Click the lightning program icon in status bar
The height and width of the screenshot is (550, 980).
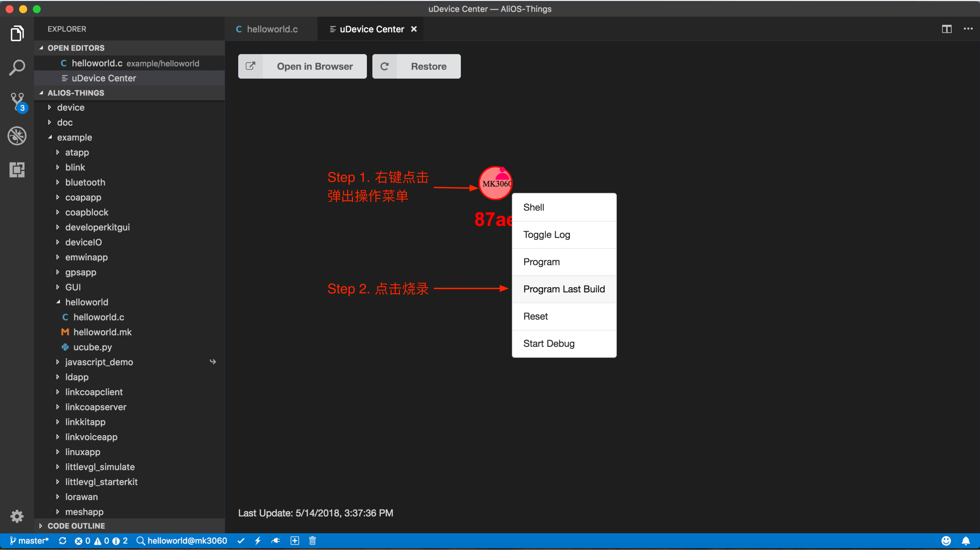tap(258, 540)
